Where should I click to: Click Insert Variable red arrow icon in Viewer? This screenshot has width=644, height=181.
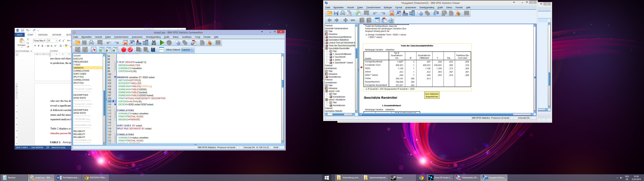(x=405, y=13)
